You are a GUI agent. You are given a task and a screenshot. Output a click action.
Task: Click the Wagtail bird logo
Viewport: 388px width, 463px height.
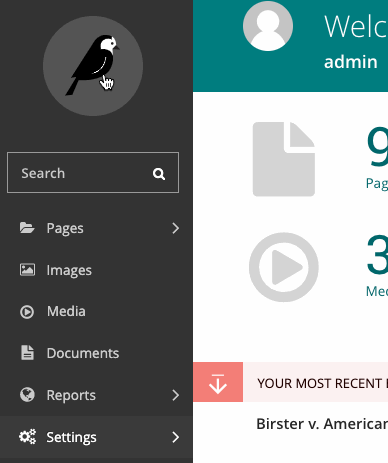coord(93,66)
